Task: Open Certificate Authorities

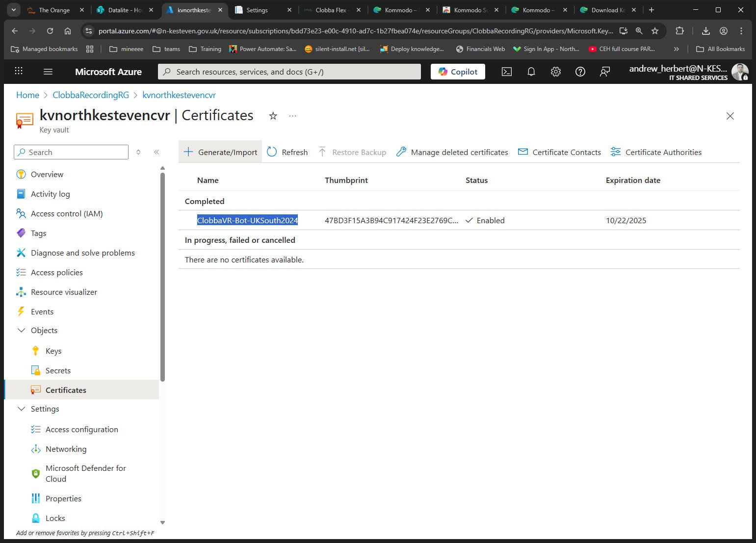Action: point(656,152)
